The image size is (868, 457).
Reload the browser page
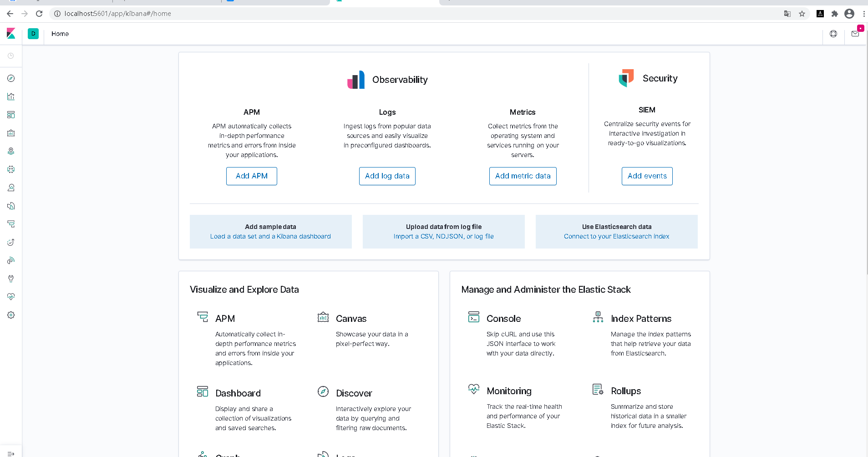tap(39, 14)
